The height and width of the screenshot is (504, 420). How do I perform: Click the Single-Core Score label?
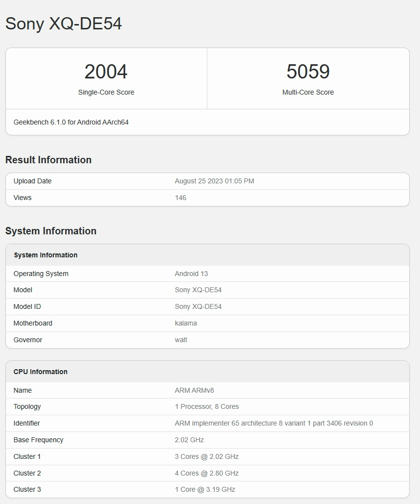tap(106, 92)
